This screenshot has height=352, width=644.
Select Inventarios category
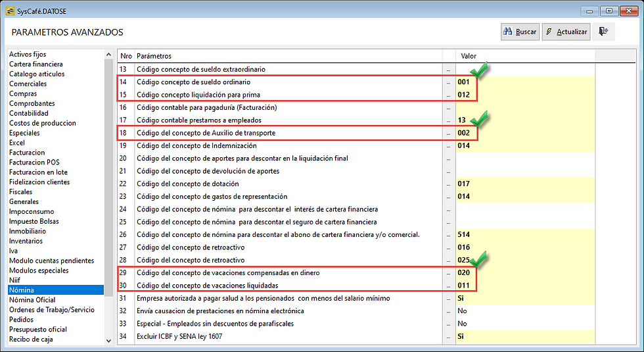[x=26, y=241]
